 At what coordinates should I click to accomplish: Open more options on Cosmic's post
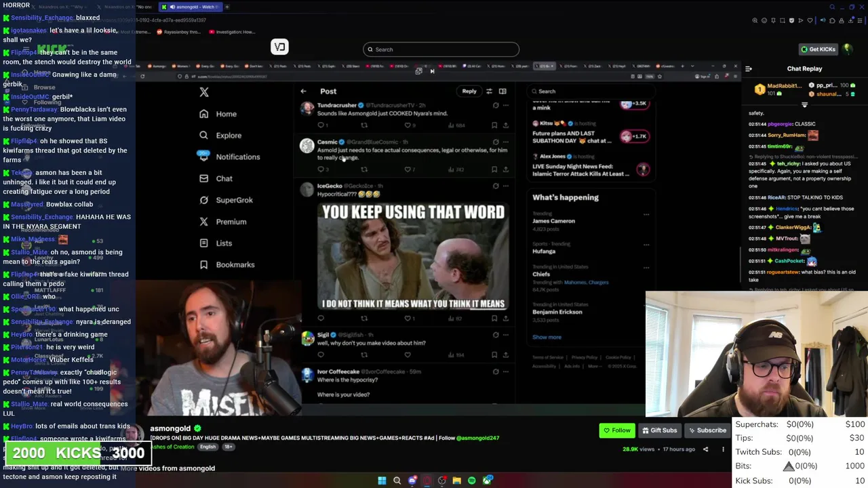506,142
